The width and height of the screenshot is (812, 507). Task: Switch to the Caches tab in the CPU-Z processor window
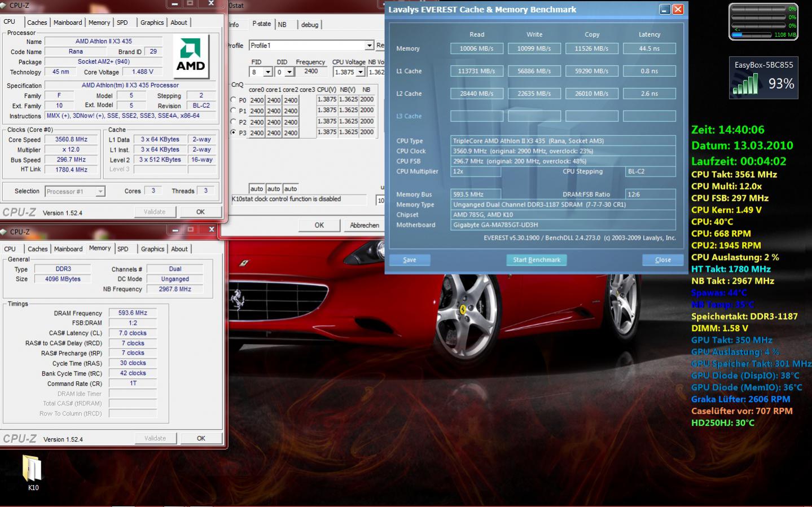37,23
